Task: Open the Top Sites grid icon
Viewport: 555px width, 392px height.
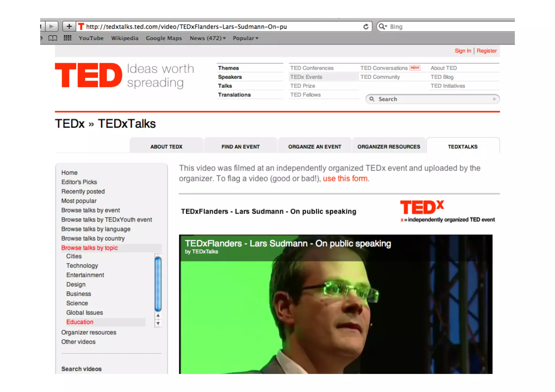Action: (67, 38)
